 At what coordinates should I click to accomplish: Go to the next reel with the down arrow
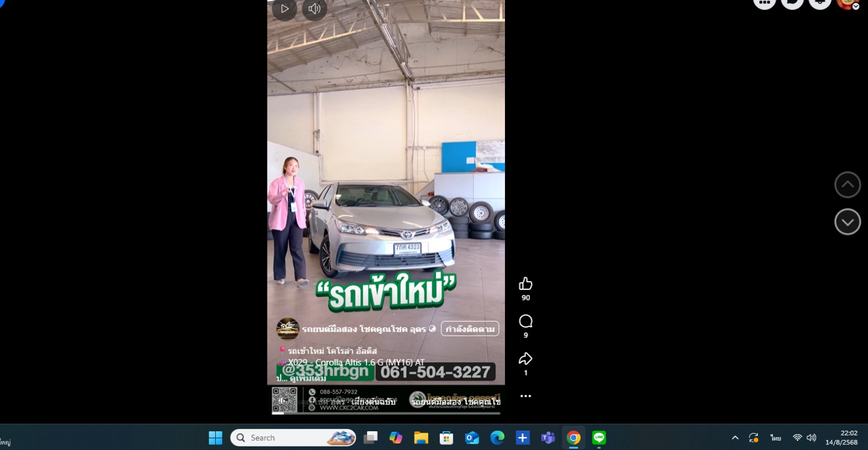pyautogui.click(x=847, y=222)
